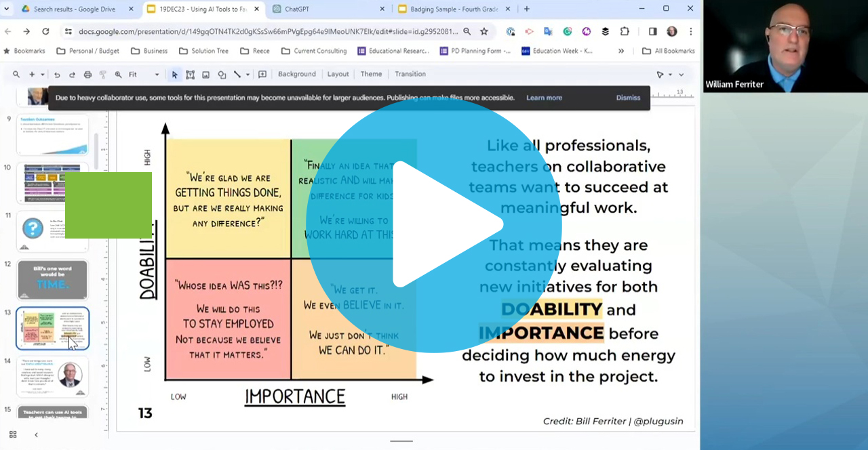This screenshot has width=868, height=450.
Task: Bookmark this page with star icon
Action: tap(484, 31)
